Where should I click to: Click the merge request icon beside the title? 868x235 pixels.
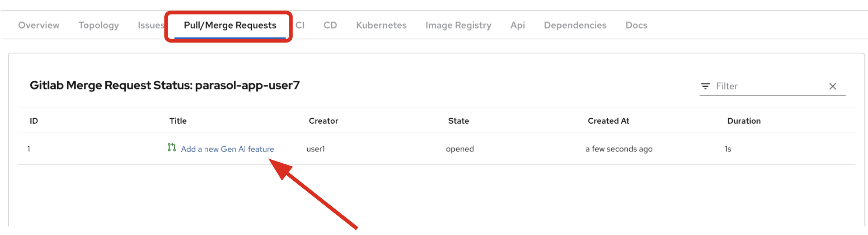[x=172, y=148]
